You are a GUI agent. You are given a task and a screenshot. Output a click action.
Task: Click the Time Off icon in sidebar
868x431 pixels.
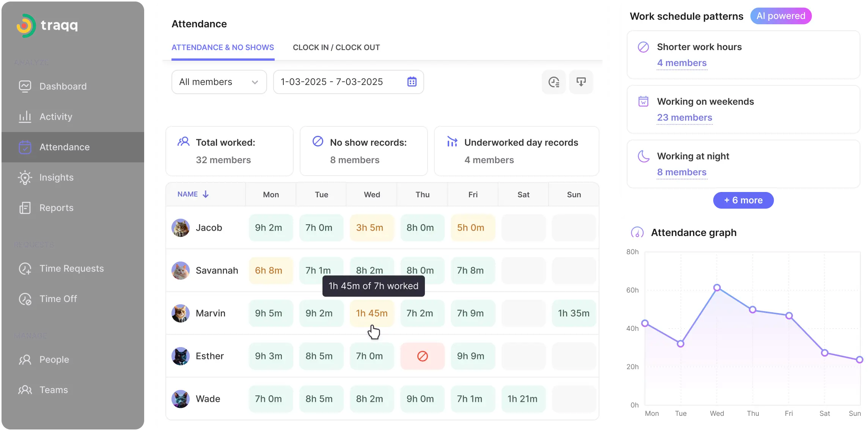click(25, 299)
